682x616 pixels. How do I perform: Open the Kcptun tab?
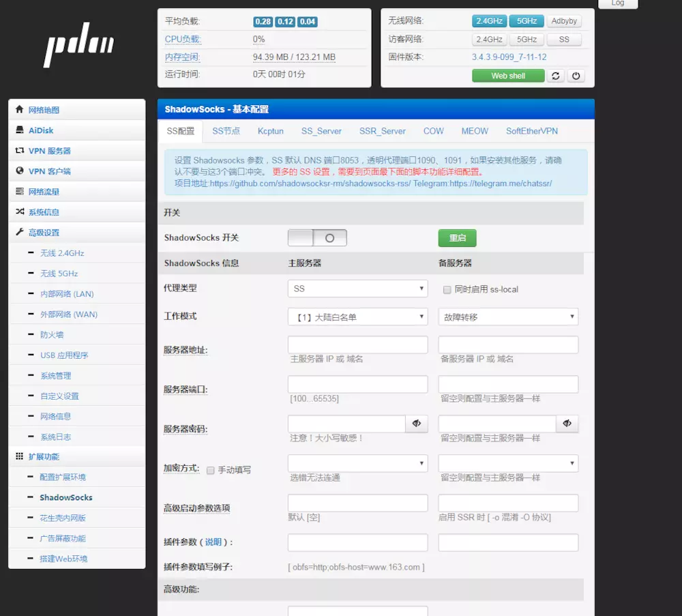point(271,131)
